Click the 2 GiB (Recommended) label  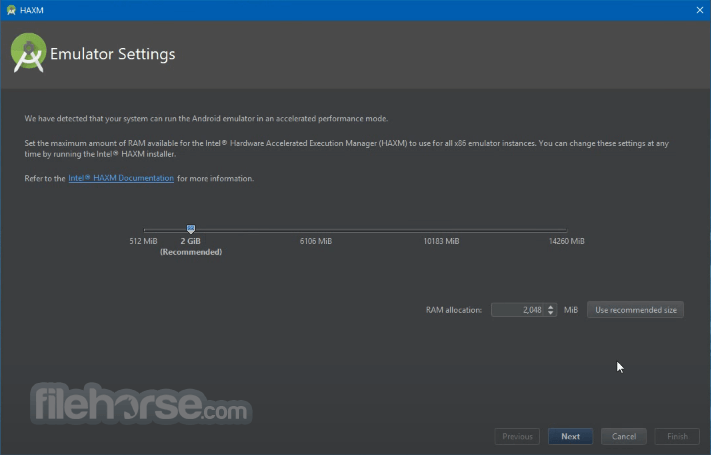tap(191, 246)
